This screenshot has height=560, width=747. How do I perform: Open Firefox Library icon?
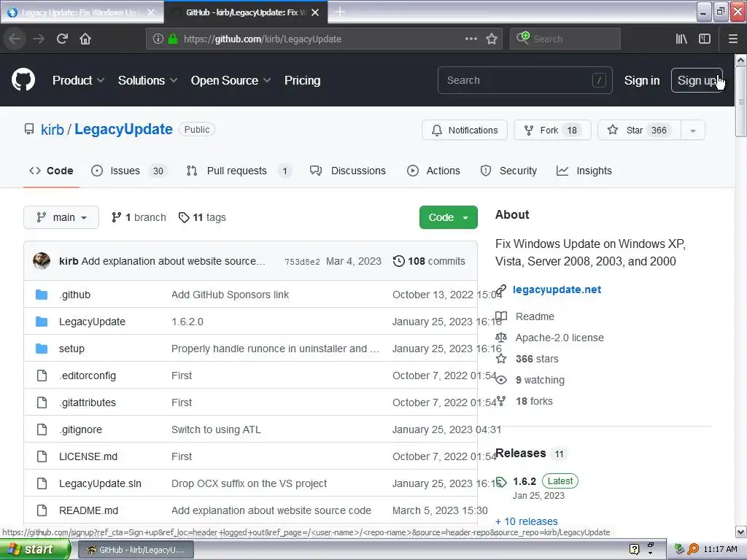pyautogui.click(x=681, y=39)
